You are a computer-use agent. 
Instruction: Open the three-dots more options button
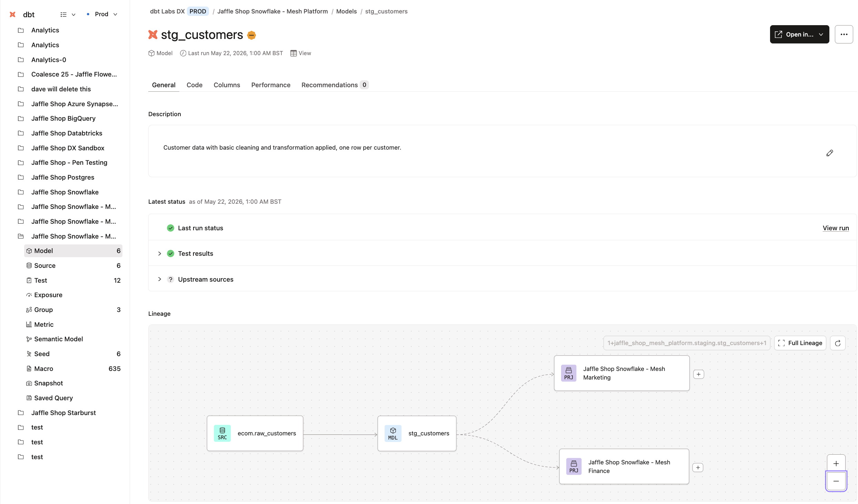[x=844, y=34]
